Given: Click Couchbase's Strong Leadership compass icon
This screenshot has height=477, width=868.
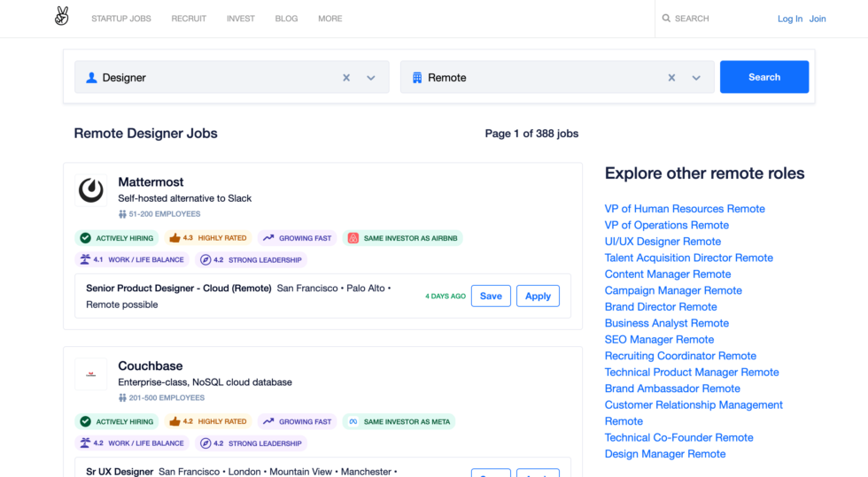Looking at the screenshot, I should point(205,443).
